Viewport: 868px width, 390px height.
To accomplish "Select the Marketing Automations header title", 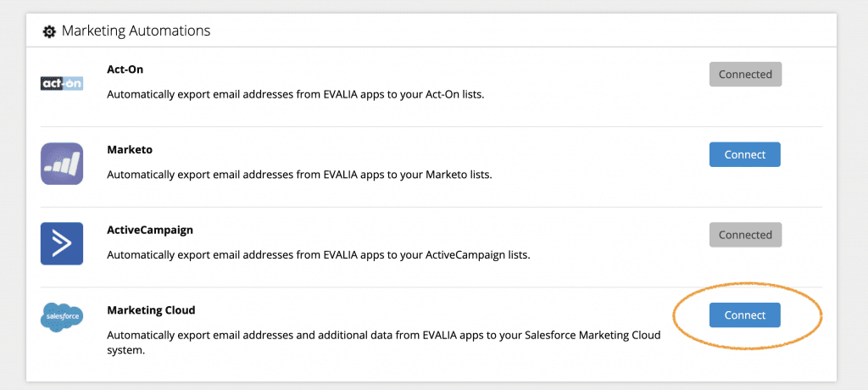I will click(136, 31).
